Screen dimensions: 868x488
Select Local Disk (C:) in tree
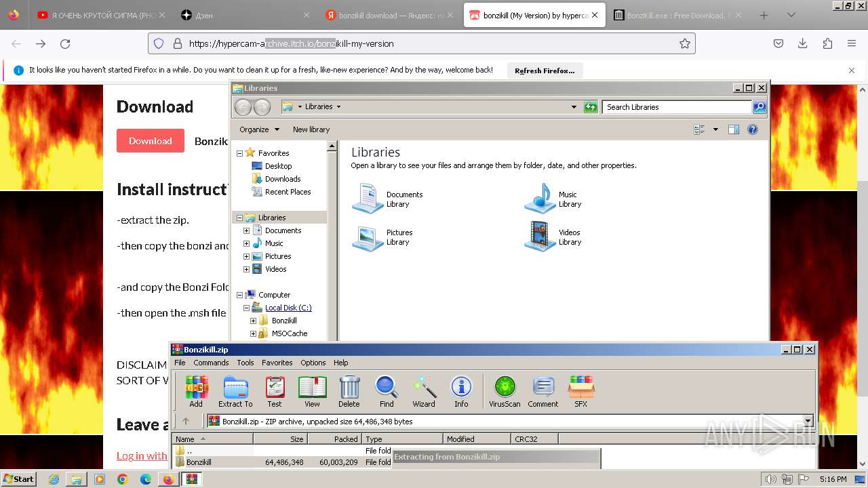pos(288,308)
